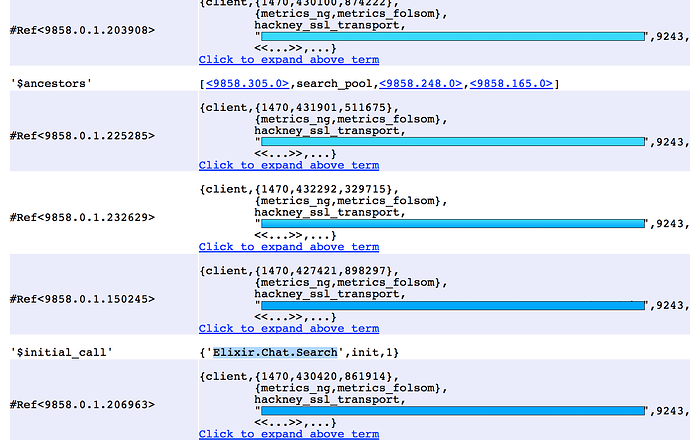
Task: Click highlighted Elixir.Chat.Search text
Action: point(275,353)
